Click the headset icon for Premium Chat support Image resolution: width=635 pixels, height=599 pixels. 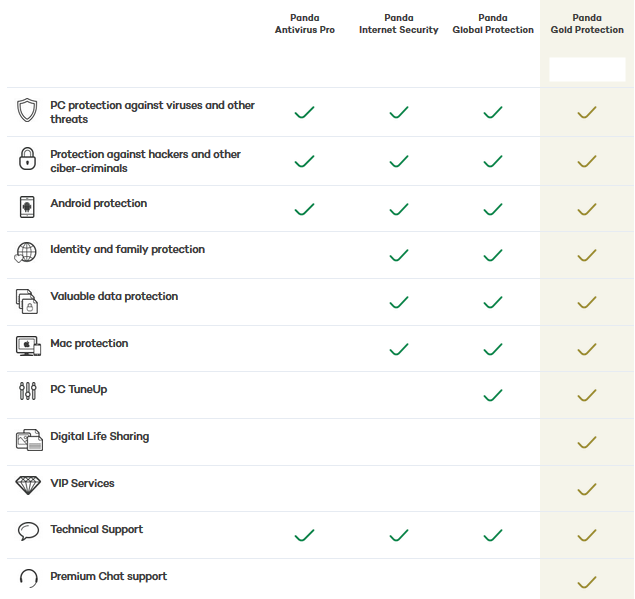[x=29, y=578]
